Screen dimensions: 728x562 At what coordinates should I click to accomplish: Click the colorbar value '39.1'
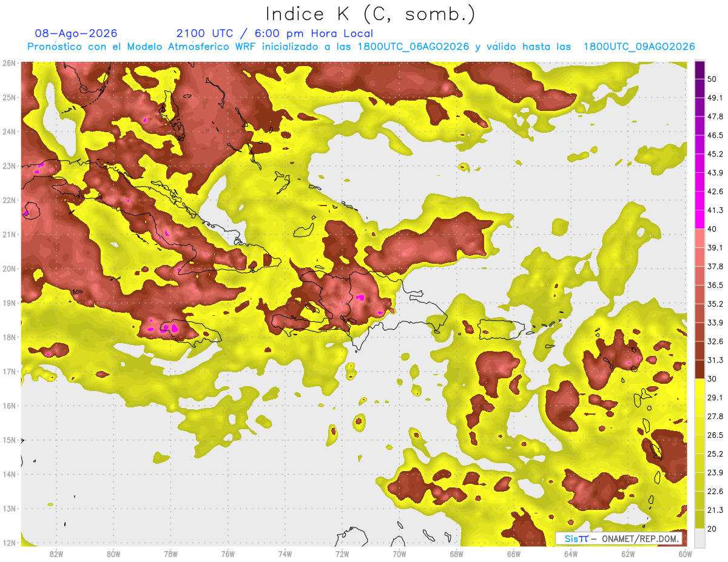pos(715,248)
